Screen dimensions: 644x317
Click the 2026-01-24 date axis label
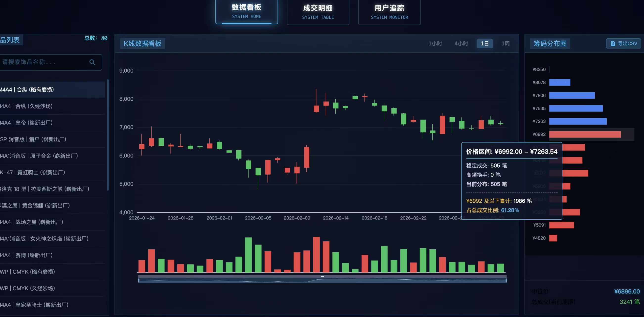pyautogui.click(x=142, y=218)
